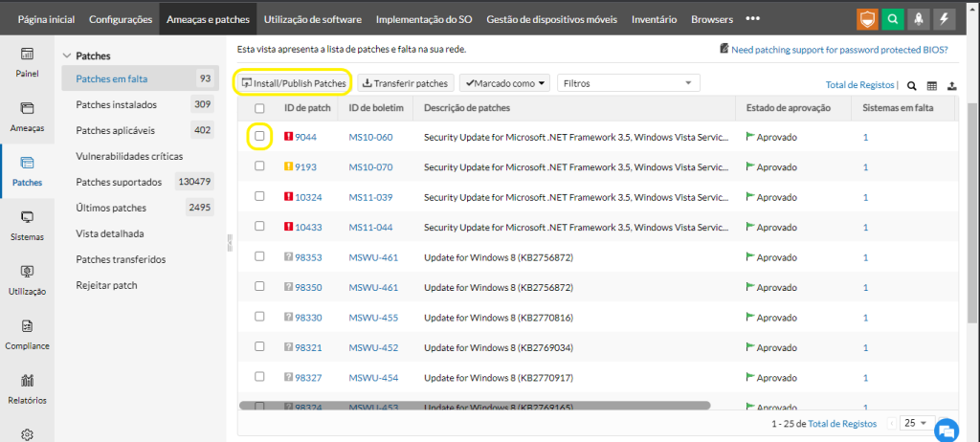The image size is (980, 442).
Task: Select Patches instalados in the side menu
Action: pos(116,104)
